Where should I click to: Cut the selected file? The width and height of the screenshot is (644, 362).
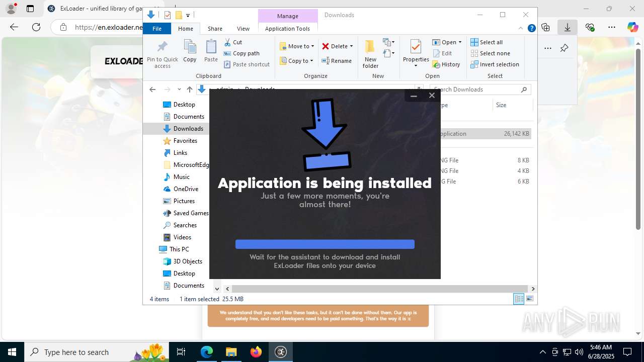pyautogui.click(x=233, y=42)
